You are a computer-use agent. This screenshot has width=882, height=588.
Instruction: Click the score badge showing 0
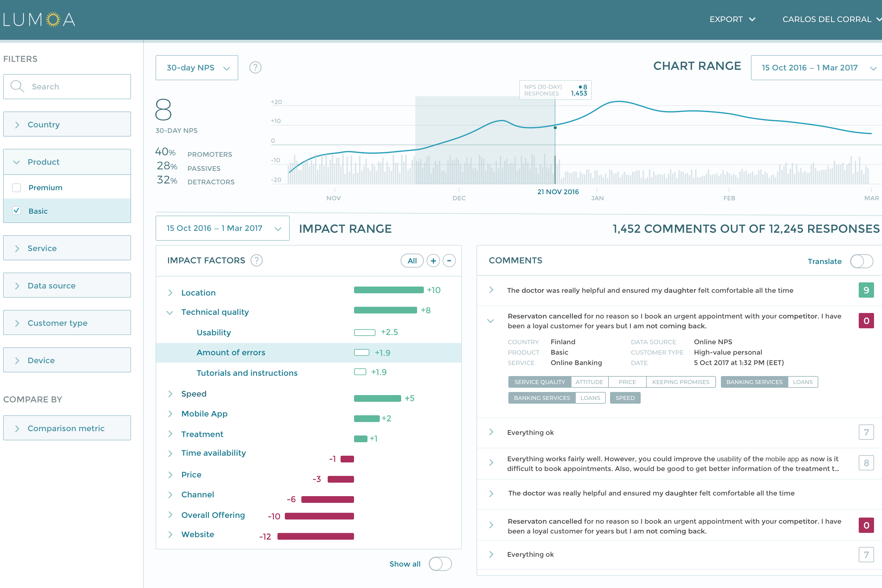(x=866, y=321)
